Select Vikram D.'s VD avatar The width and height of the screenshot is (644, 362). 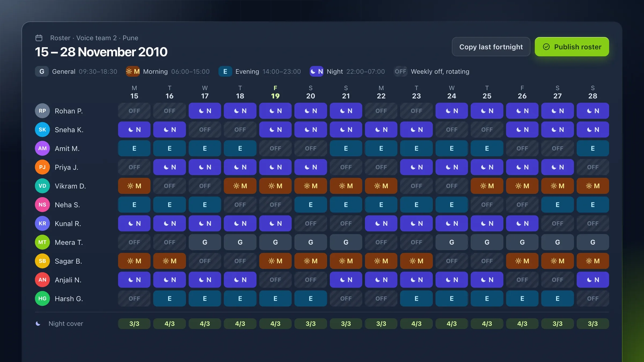pyautogui.click(x=42, y=186)
